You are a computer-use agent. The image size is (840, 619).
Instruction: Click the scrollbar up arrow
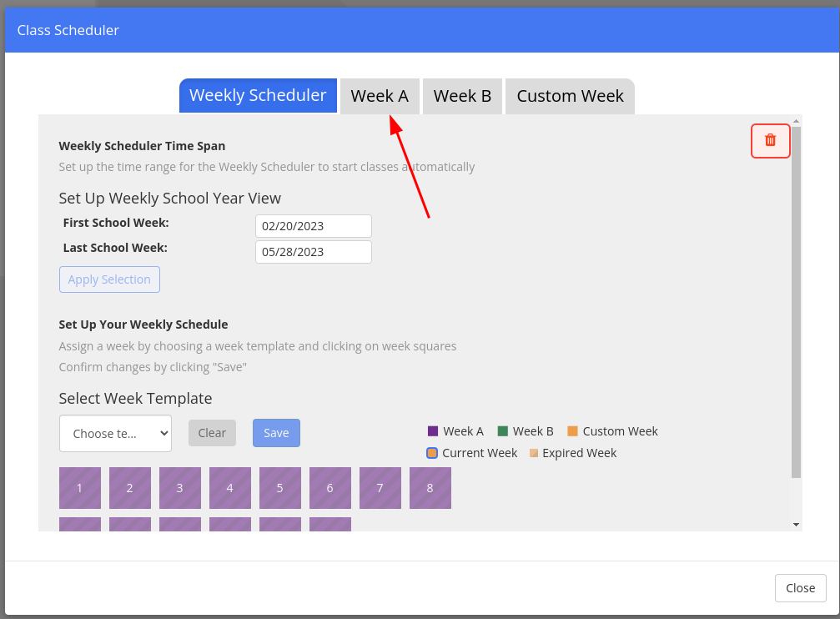click(x=796, y=121)
